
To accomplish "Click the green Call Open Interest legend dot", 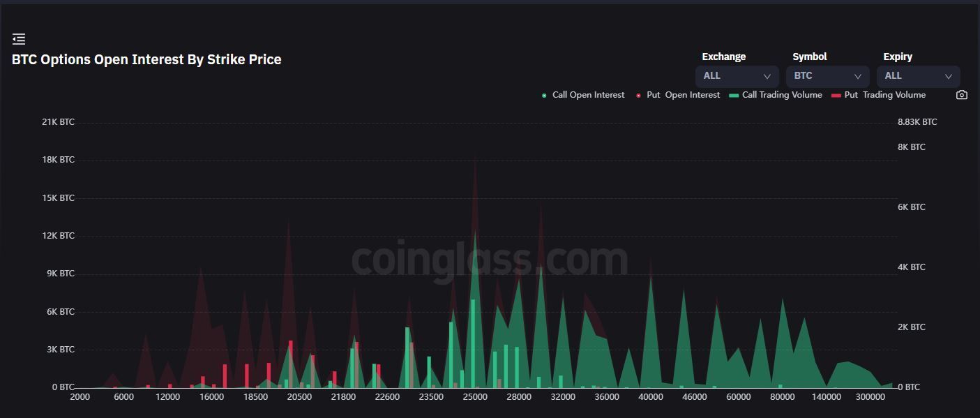I will click(544, 94).
